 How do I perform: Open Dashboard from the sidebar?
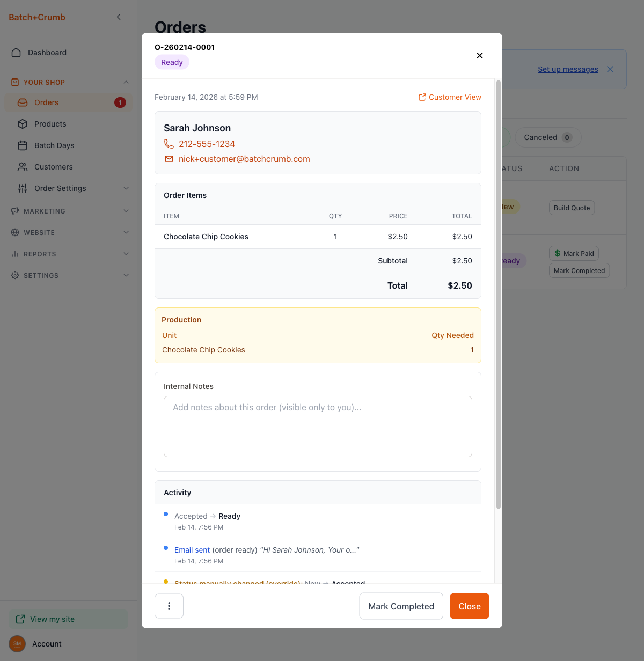(x=47, y=53)
